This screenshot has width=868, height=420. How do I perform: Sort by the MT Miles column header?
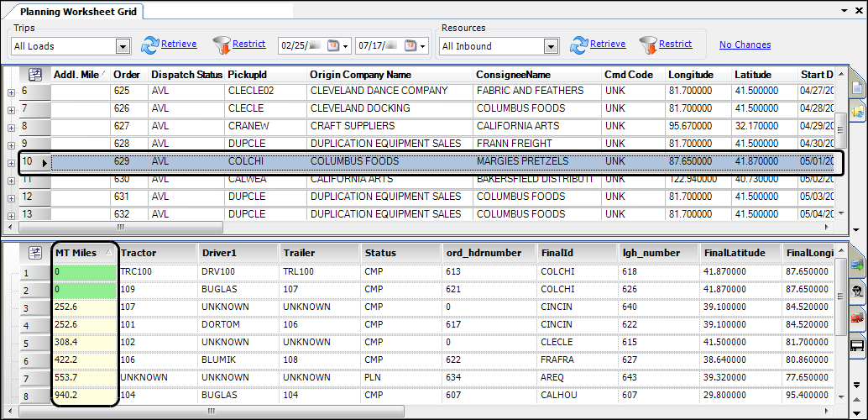[84, 252]
